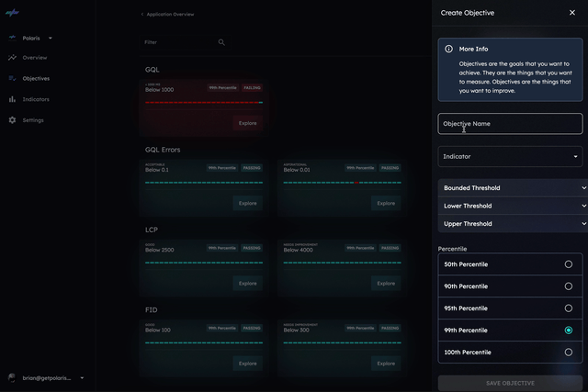Viewport: 588px width, 392px height.
Task: Open the brian@getpolaris account menu
Action: 46,377
